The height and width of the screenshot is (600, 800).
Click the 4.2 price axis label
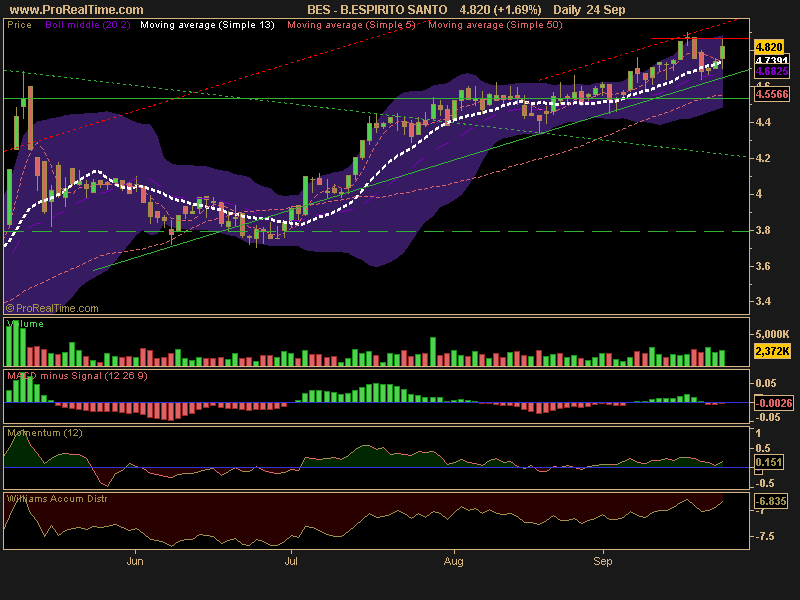point(763,158)
